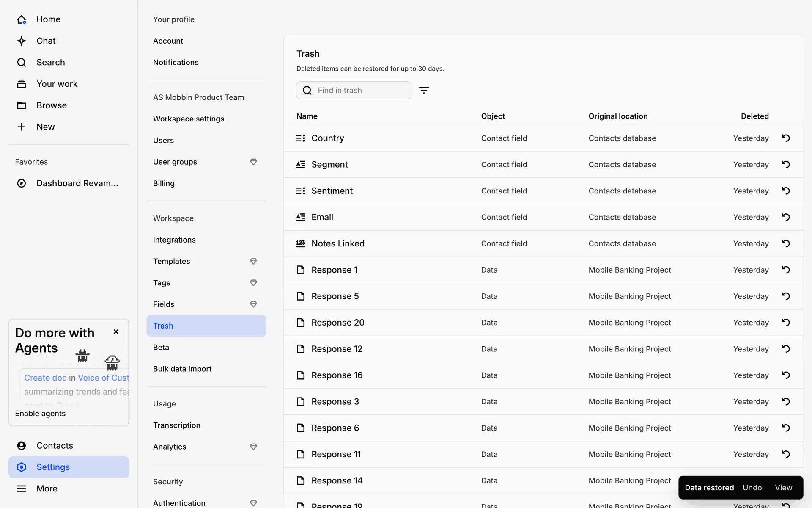The image size is (812, 508).
Task: Click restore icon for Segment field
Action: (x=785, y=164)
